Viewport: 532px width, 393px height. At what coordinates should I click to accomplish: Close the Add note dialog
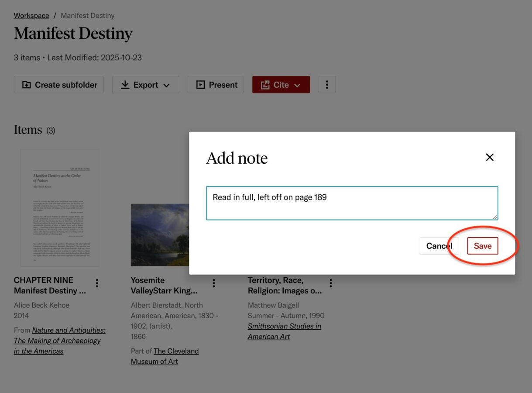[x=490, y=157]
